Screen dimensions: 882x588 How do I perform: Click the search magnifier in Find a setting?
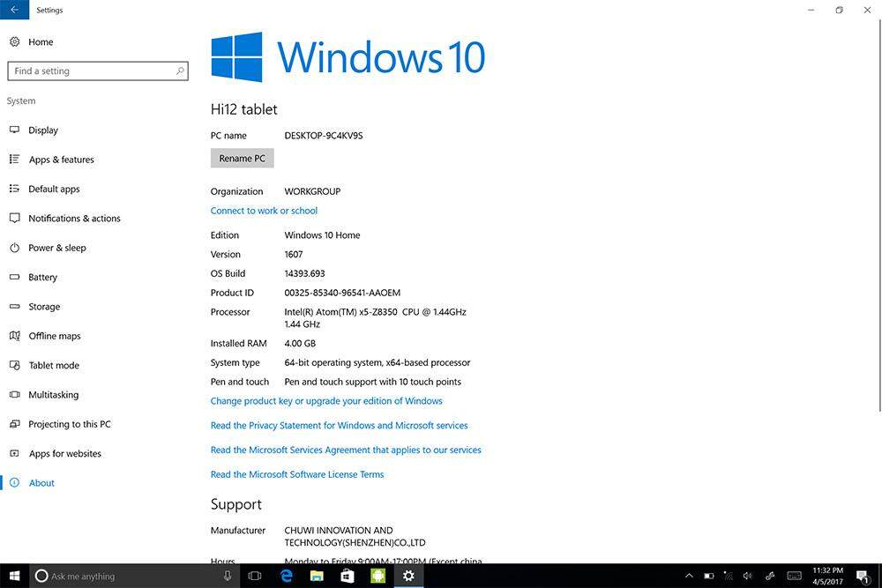pos(180,71)
